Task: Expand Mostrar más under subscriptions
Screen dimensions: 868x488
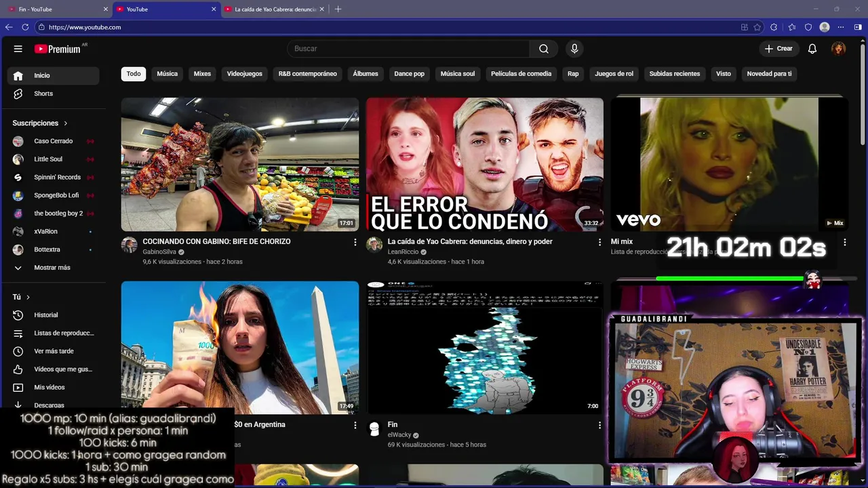Action: pyautogui.click(x=53, y=268)
